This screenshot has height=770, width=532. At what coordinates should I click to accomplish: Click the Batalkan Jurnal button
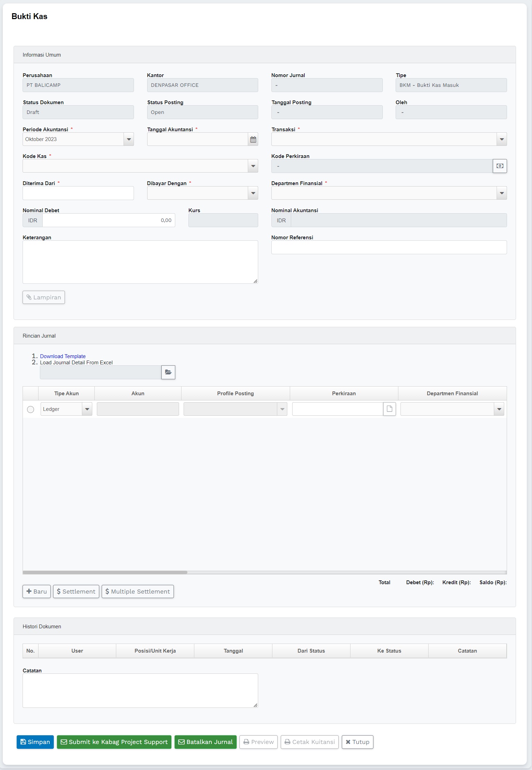click(x=205, y=742)
